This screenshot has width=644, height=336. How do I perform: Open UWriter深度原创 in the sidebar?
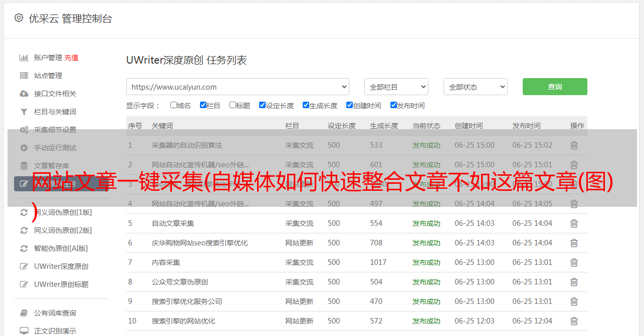[x=61, y=266]
